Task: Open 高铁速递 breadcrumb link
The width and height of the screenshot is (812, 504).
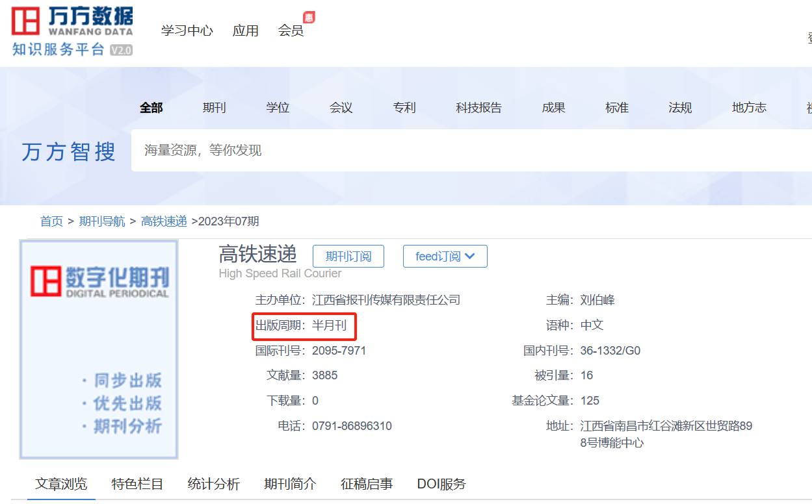Action: click(x=164, y=221)
